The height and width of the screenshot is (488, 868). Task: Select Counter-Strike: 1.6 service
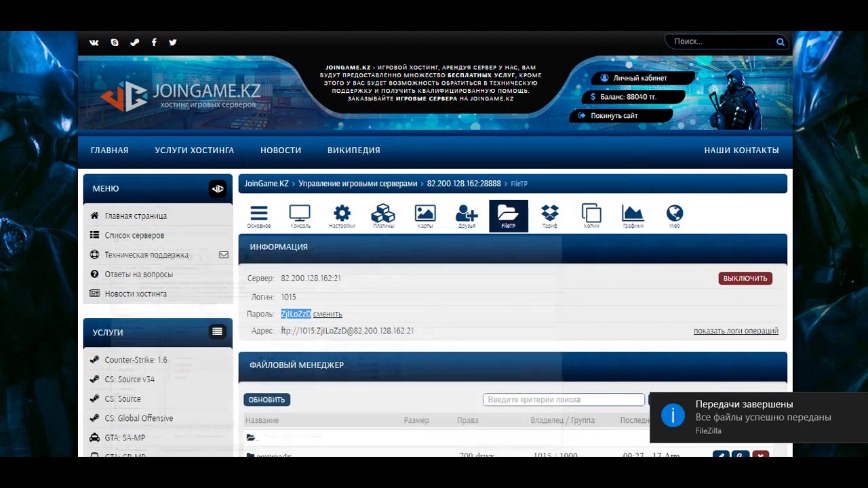point(136,360)
